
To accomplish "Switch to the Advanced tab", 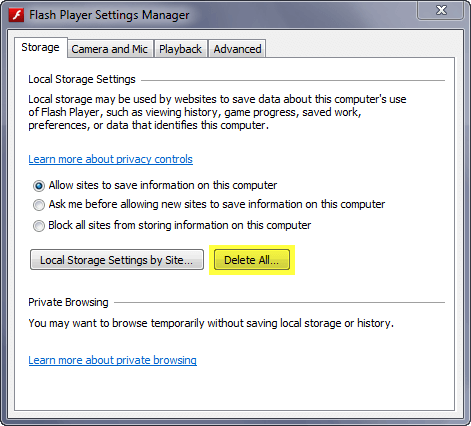I will pyautogui.click(x=237, y=49).
